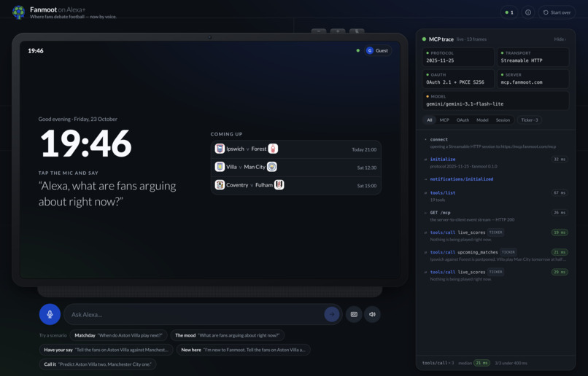Click the PROTOCOL 2025-11-25 card

(458, 57)
